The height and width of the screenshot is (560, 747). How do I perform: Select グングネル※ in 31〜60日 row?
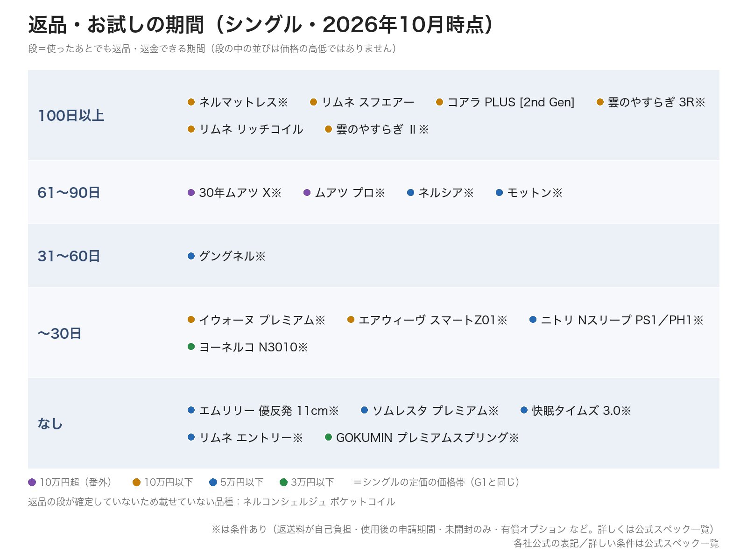pyautogui.click(x=226, y=256)
